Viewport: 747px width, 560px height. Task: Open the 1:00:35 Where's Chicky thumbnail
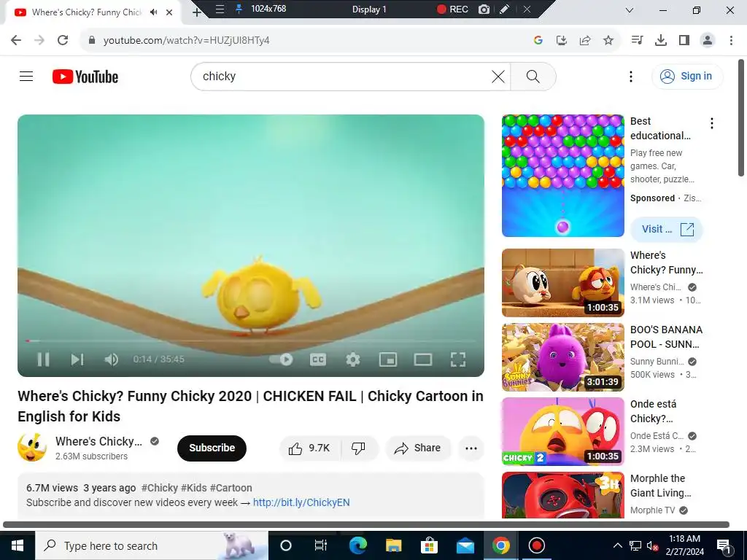[562, 283]
